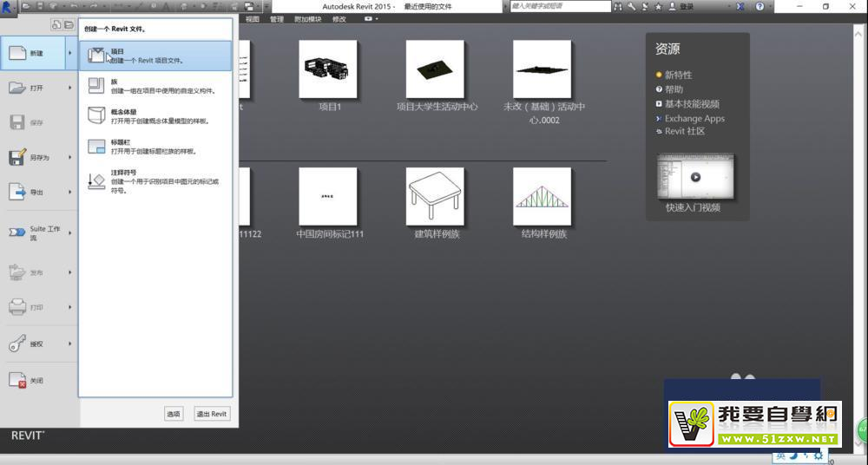Click the Autodesk Exchange Apps X icon
Screen dimensions: 868x465
pos(740,7)
